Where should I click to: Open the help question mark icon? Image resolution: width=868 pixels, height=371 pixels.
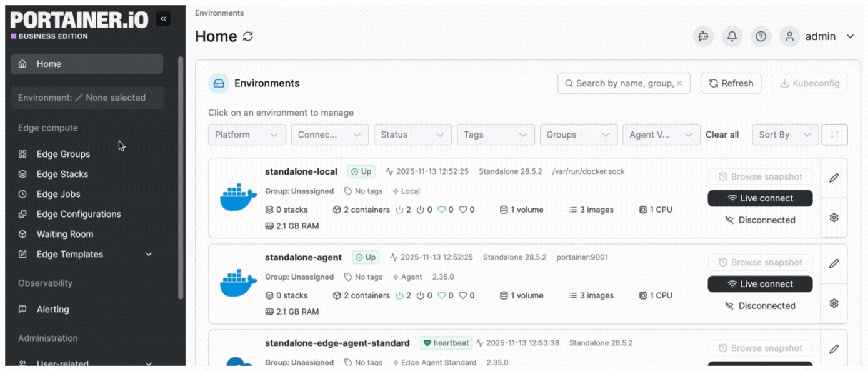click(761, 36)
